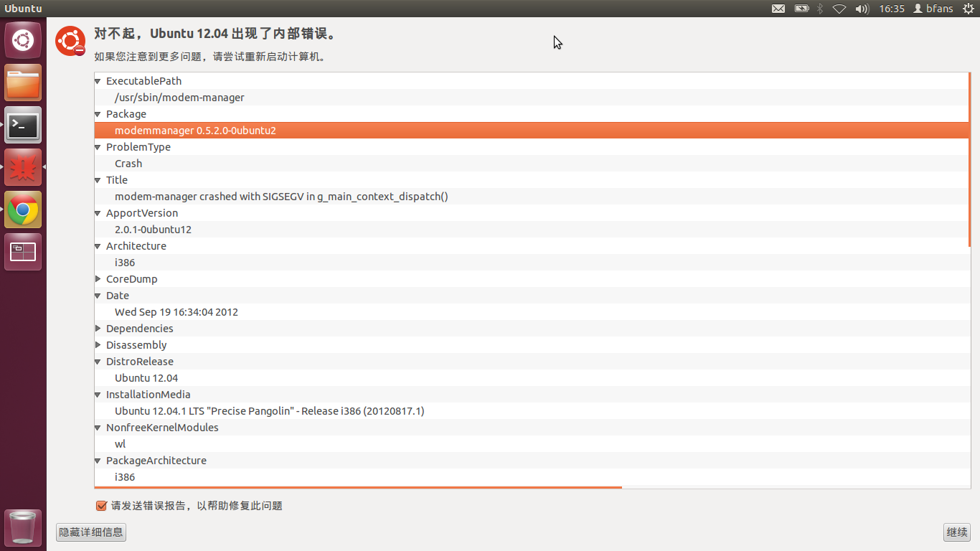Image resolution: width=980 pixels, height=551 pixels.
Task: Open the Bluetooth indicator menu
Action: [820, 9]
